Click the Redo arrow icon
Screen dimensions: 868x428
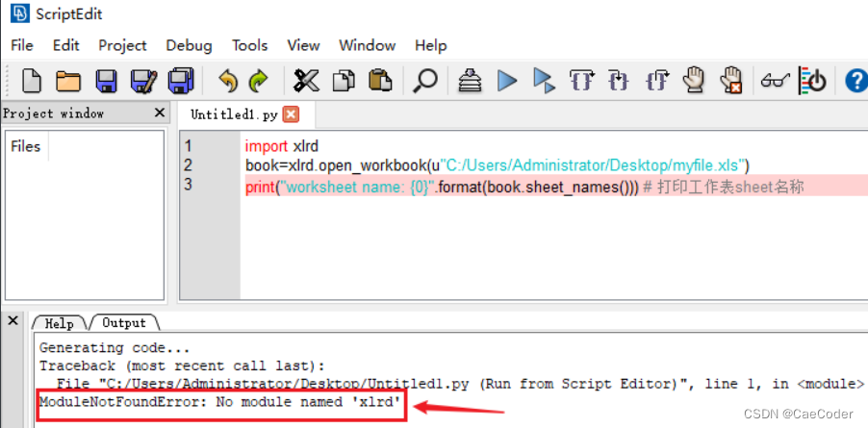[258, 81]
